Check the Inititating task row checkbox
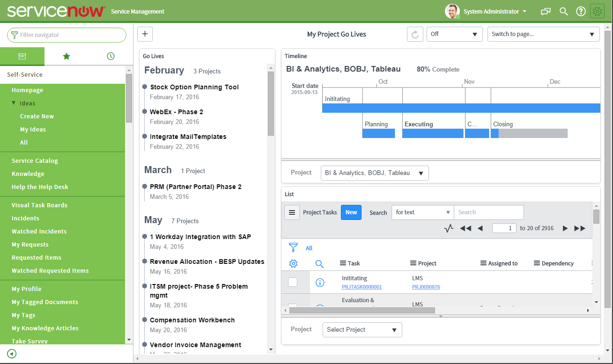Viewport: 613px width, 364px height. [293, 281]
